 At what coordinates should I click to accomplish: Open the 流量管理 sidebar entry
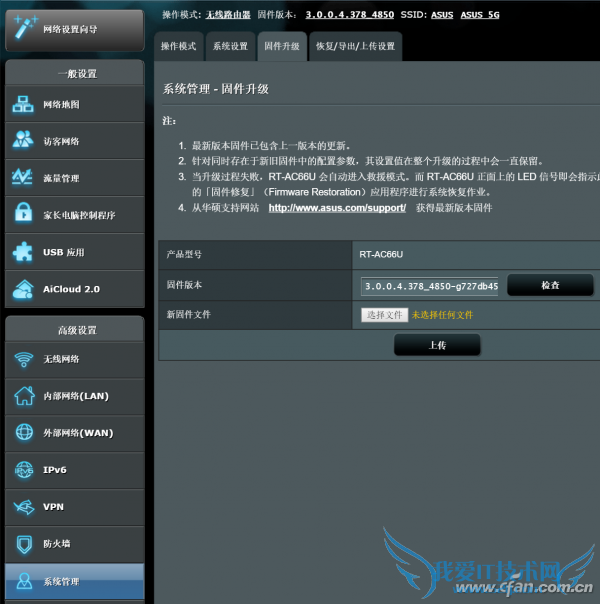tap(75, 178)
